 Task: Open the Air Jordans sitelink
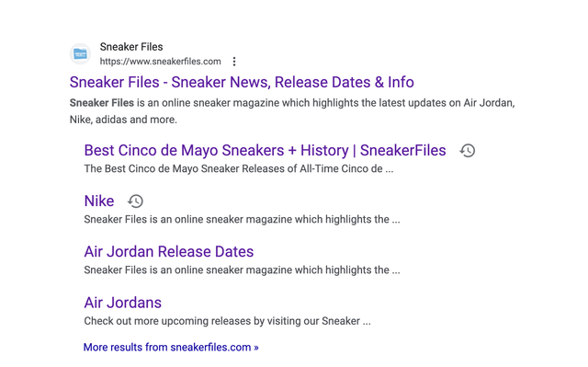point(122,303)
